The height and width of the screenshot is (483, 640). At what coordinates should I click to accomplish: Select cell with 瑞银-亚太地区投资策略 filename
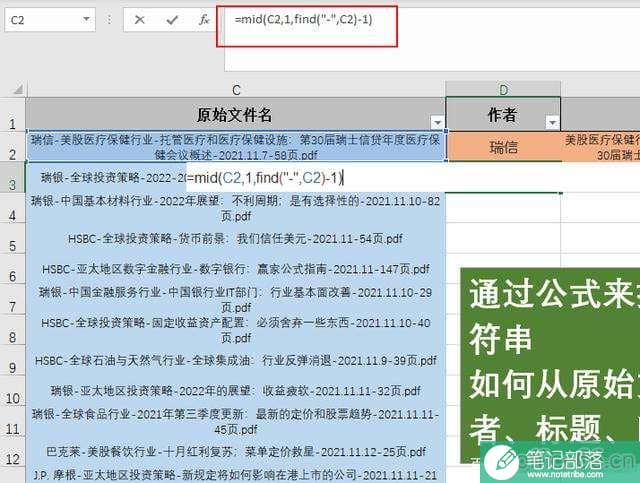pyautogui.click(x=236, y=391)
